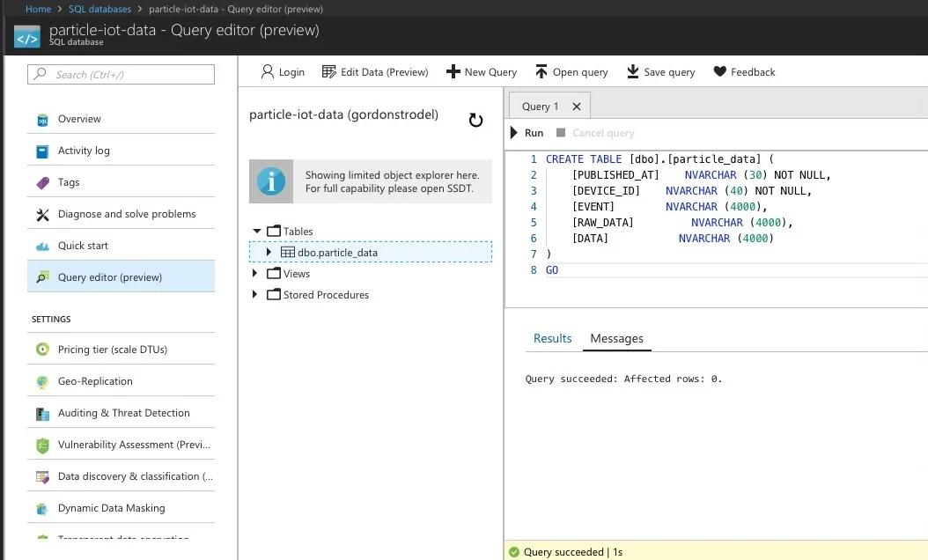Expand the Stored Procedures folder
Image resolution: width=928 pixels, height=560 pixels.
click(x=255, y=294)
